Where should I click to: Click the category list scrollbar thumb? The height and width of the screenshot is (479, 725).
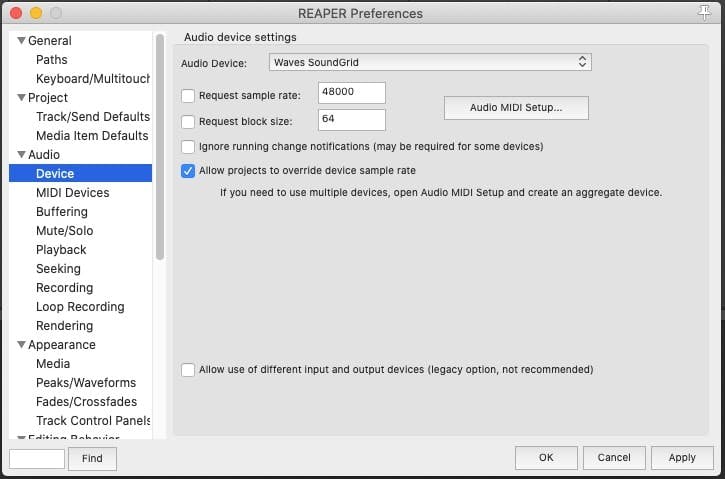pos(160,147)
